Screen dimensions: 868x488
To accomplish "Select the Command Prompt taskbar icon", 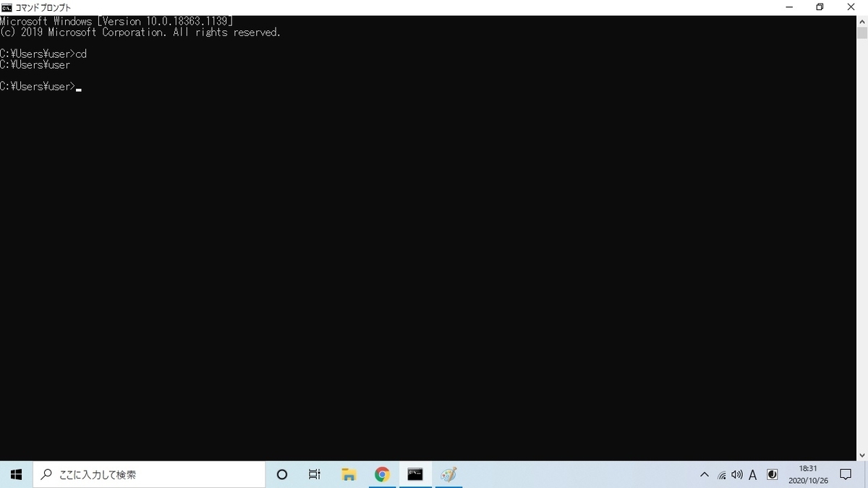I will pyautogui.click(x=415, y=474).
